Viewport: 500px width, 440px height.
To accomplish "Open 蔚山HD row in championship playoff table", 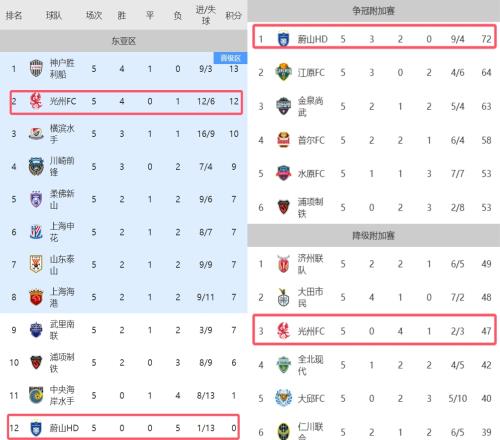I will click(x=374, y=37).
